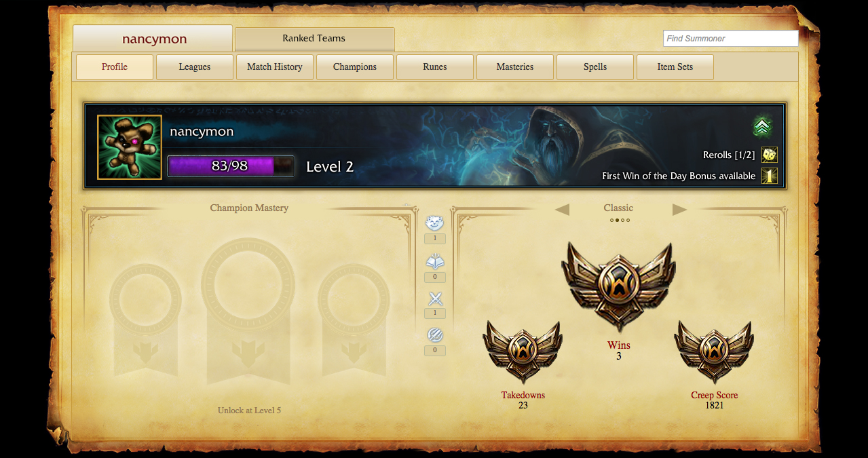Open the Champions tab
Image resolution: width=868 pixels, height=458 pixels.
point(355,67)
